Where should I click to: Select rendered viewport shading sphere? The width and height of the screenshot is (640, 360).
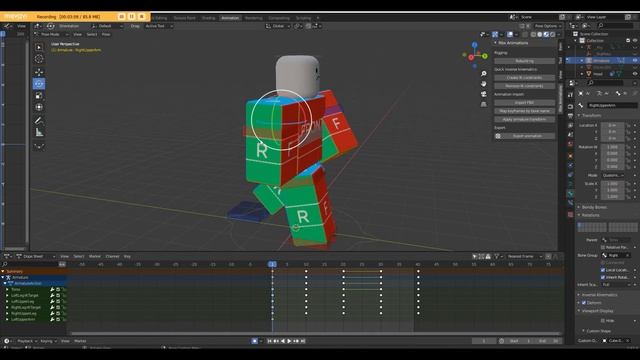[x=553, y=35]
